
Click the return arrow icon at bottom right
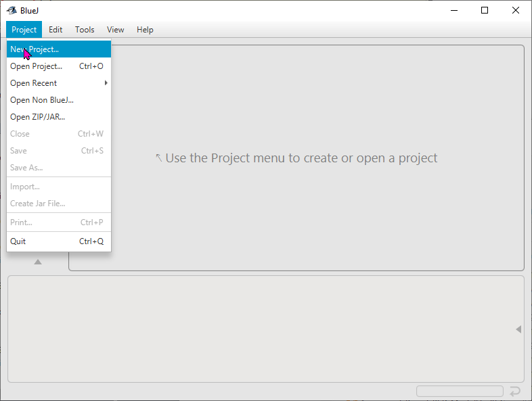pos(515,392)
